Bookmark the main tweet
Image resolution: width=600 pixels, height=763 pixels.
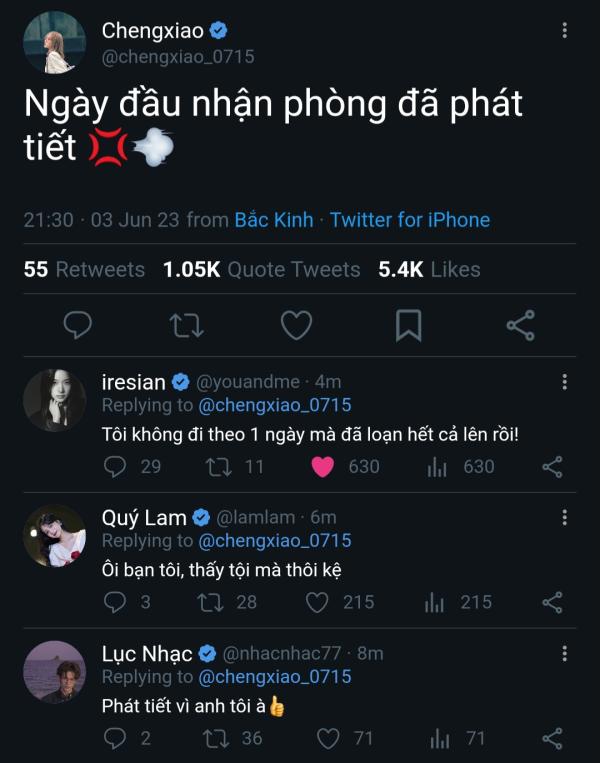click(408, 325)
